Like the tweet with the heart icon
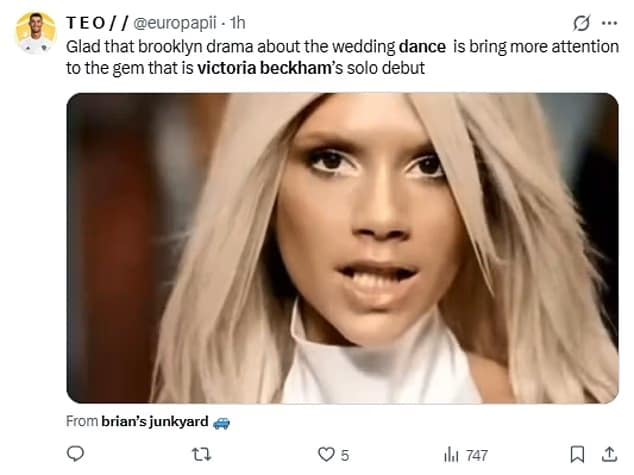 coord(326,455)
